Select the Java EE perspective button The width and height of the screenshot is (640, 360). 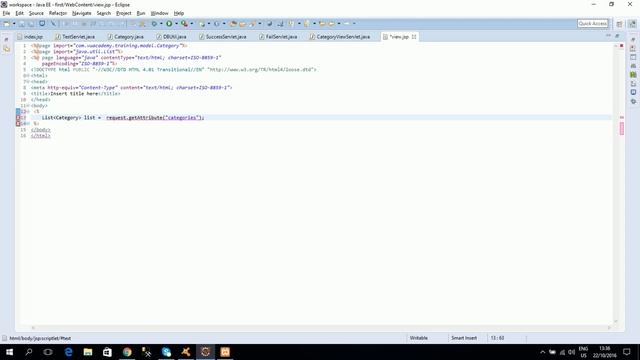632,24
